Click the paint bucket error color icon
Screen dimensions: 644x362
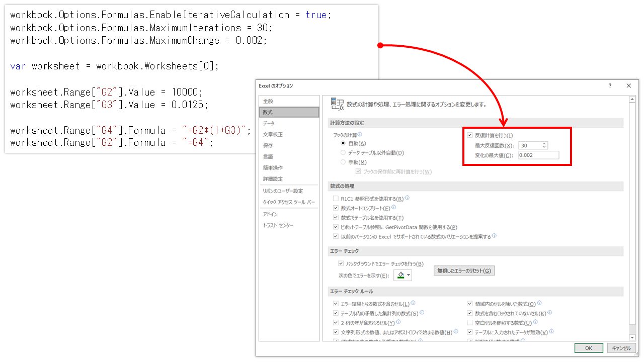point(400,275)
